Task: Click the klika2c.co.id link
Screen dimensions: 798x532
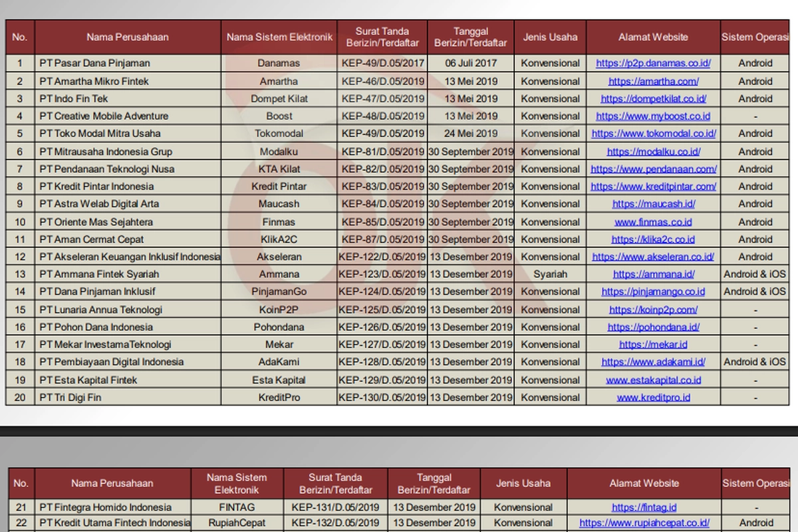Action: [653, 239]
